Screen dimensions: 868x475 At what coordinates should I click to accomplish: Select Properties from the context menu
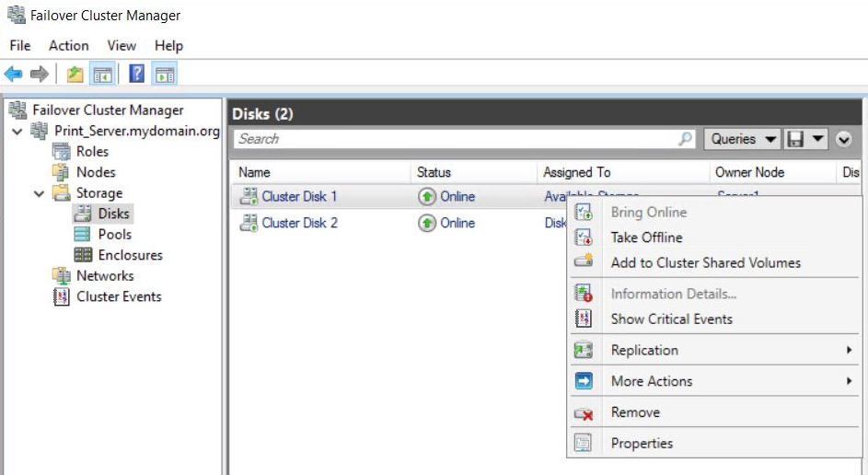(642, 444)
